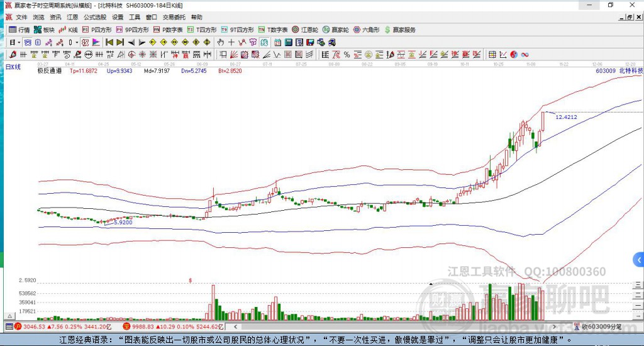Select the percent sign tool

pos(347,55)
